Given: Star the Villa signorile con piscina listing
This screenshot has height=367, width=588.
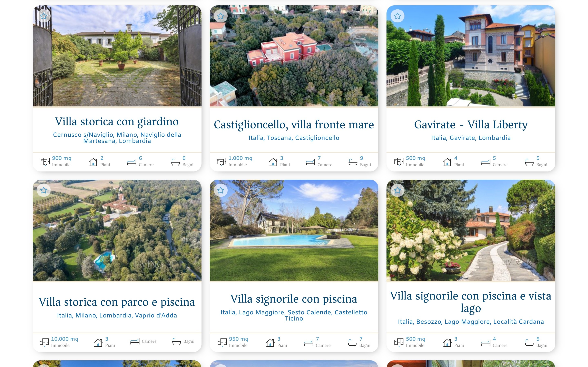Looking at the screenshot, I should [221, 190].
